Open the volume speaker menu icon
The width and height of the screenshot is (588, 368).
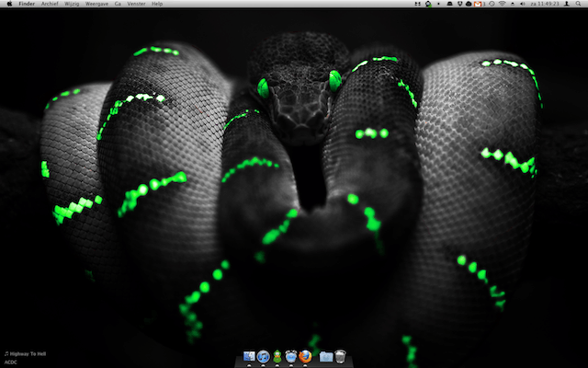coord(523,4)
